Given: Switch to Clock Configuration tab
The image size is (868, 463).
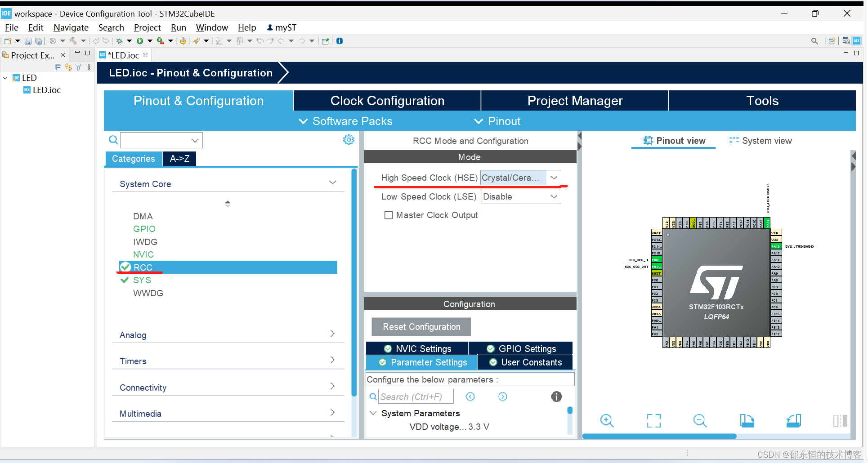Looking at the screenshot, I should pos(387,101).
